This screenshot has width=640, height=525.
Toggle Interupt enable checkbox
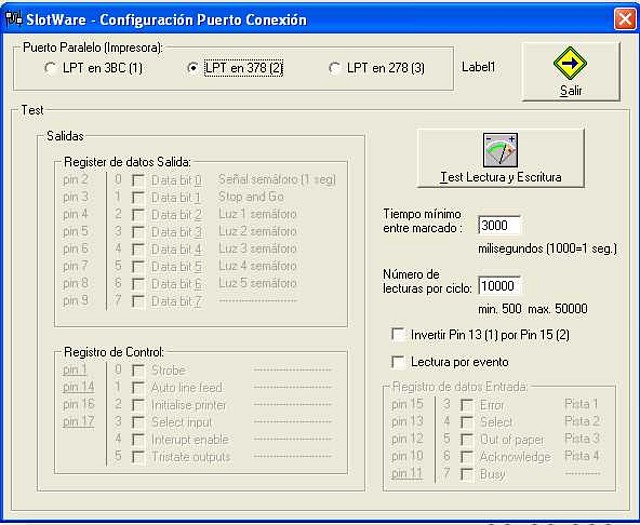click(138, 440)
